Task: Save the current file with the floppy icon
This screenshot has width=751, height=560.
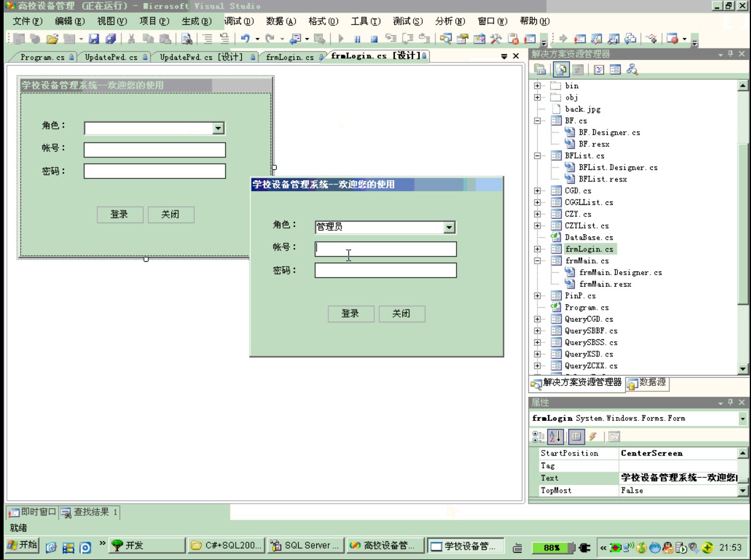Action: pyautogui.click(x=93, y=40)
